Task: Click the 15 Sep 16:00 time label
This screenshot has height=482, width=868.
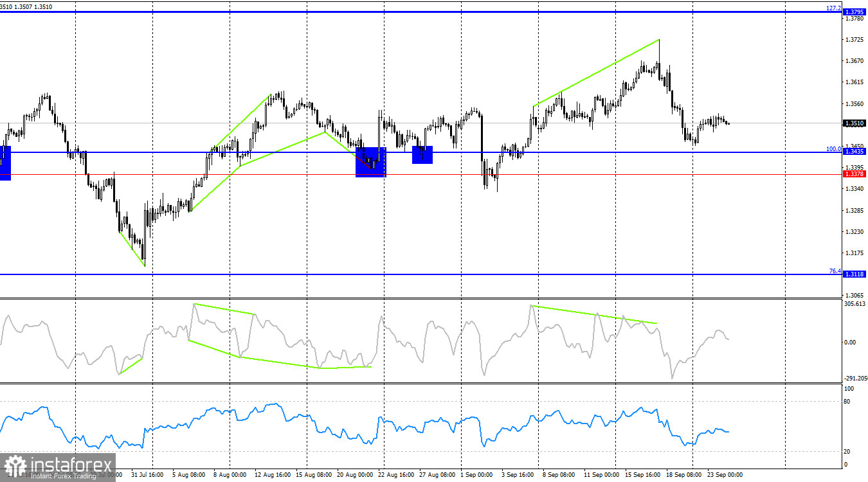Action: [644, 475]
